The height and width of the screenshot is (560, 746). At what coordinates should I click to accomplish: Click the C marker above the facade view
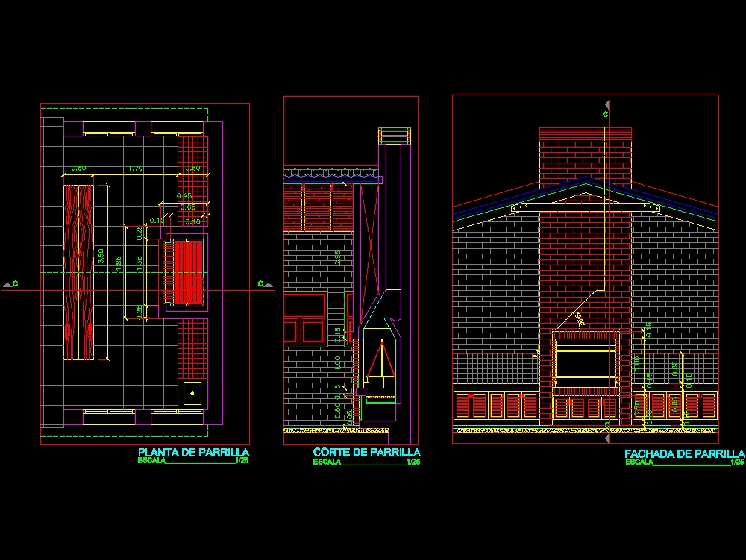[606, 113]
